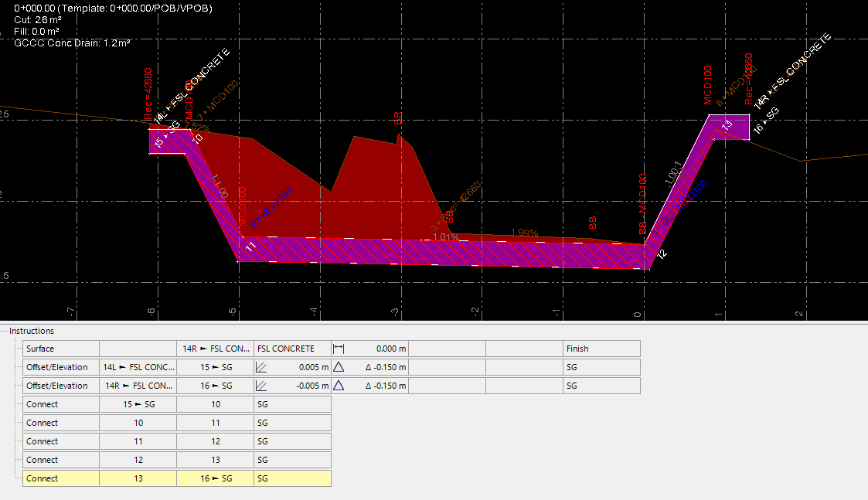868x500 pixels.
Task: Edit the 0.000 m offset value
Action: tap(376, 349)
